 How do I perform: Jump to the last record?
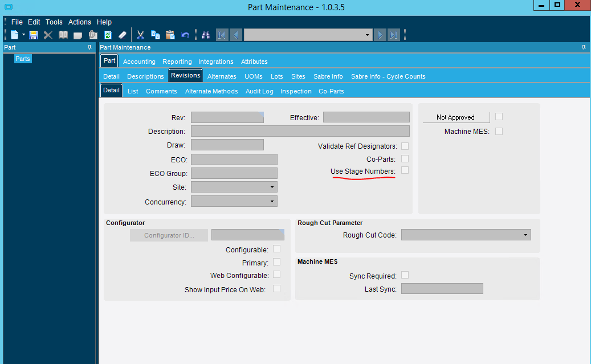pos(394,35)
